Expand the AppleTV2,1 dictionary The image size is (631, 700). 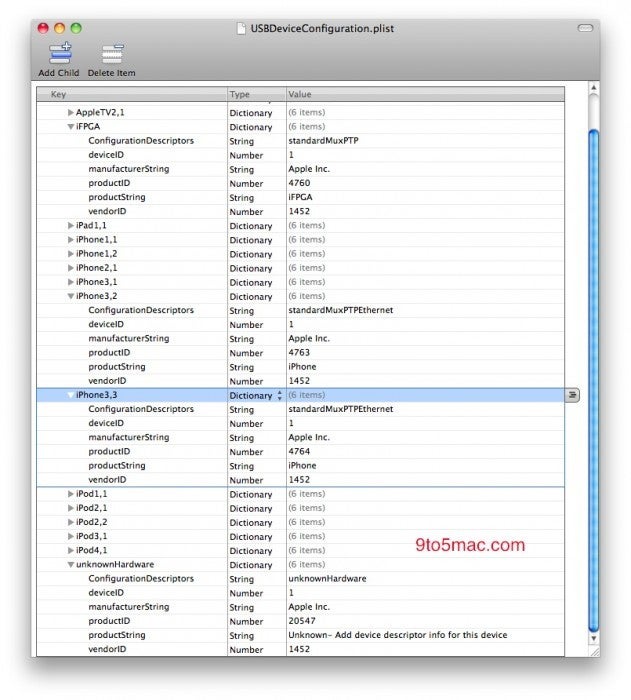(x=71, y=112)
